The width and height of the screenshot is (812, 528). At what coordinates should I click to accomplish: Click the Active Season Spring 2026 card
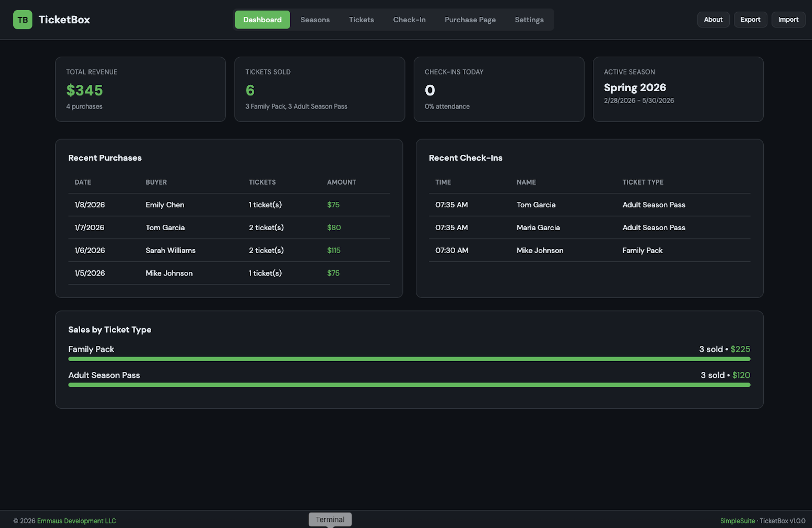678,89
